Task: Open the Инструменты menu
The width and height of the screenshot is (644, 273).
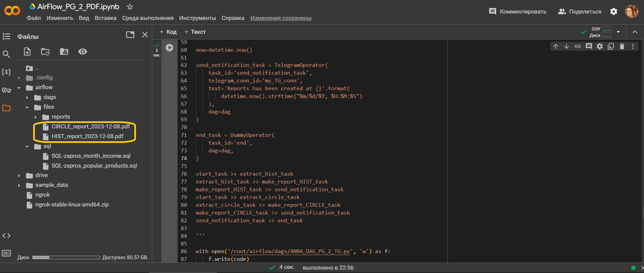Action: (x=198, y=18)
